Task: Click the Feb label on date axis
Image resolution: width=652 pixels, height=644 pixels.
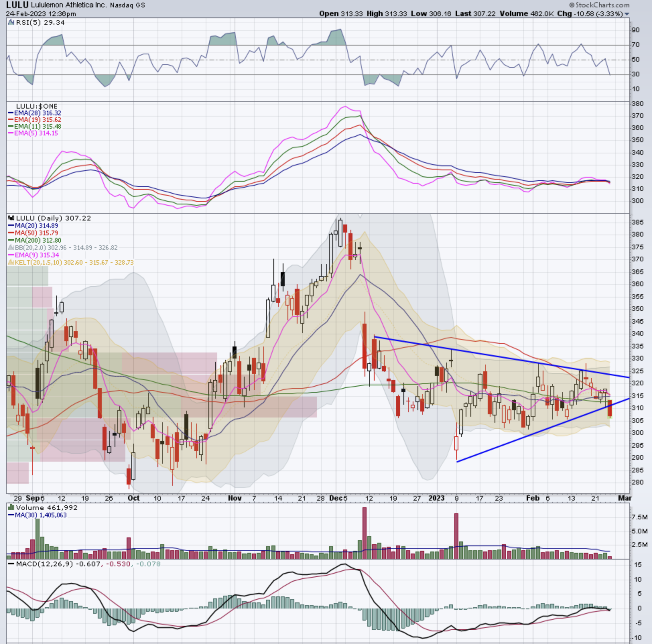Action: (x=533, y=498)
